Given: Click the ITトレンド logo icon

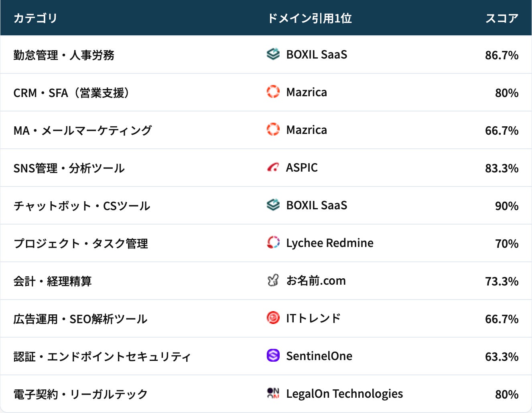Looking at the screenshot, I should point(273,318).
